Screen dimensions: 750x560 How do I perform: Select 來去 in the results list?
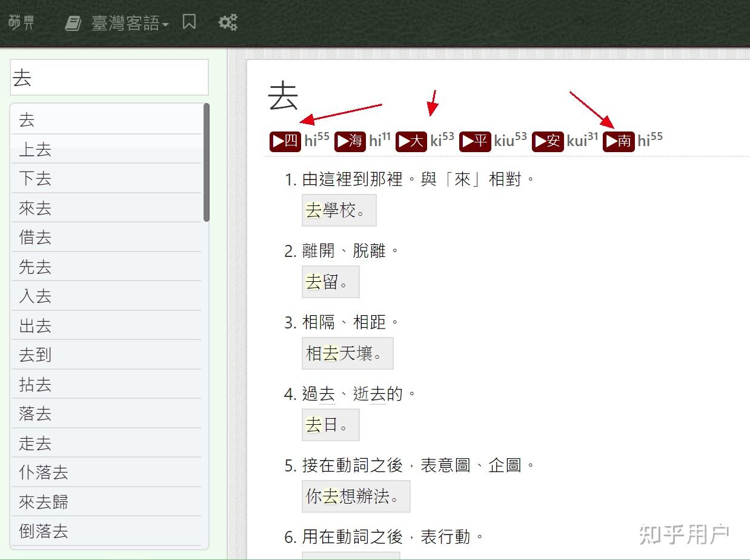[106, 208]
